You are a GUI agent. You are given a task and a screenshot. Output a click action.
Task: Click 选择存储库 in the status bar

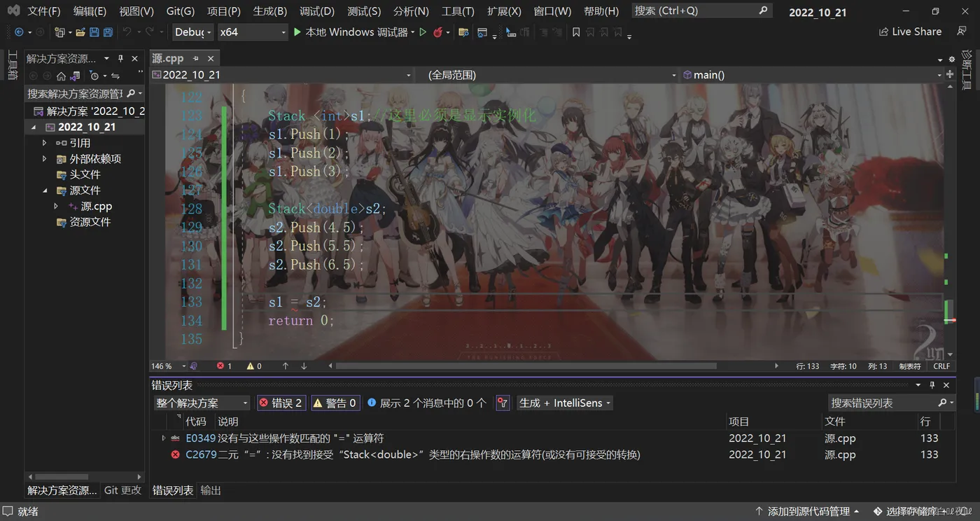tap(911, 512)
